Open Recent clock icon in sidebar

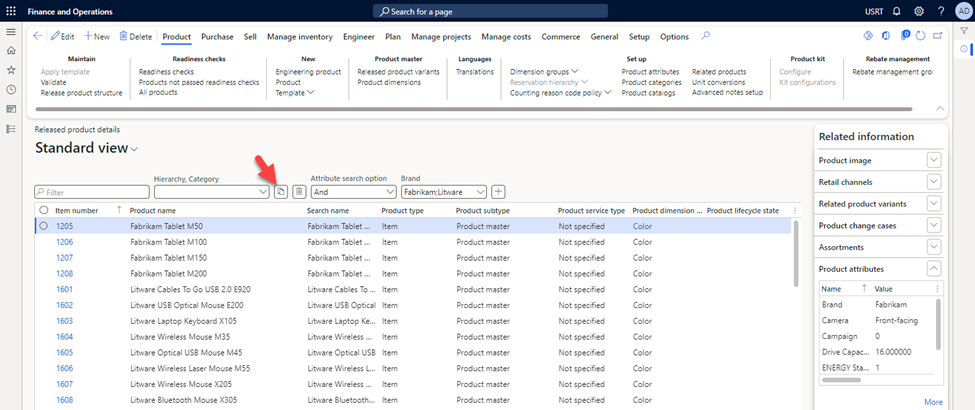tap(11, 90)
